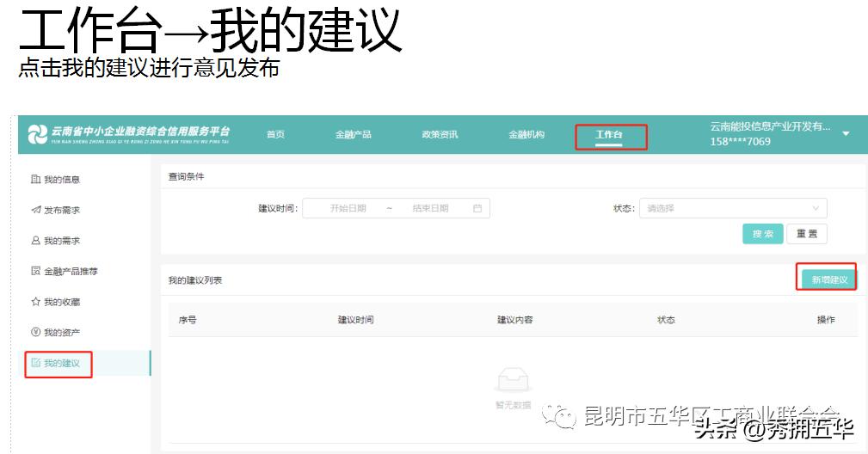Expand the 状态 select dropdown

point(733,208)
